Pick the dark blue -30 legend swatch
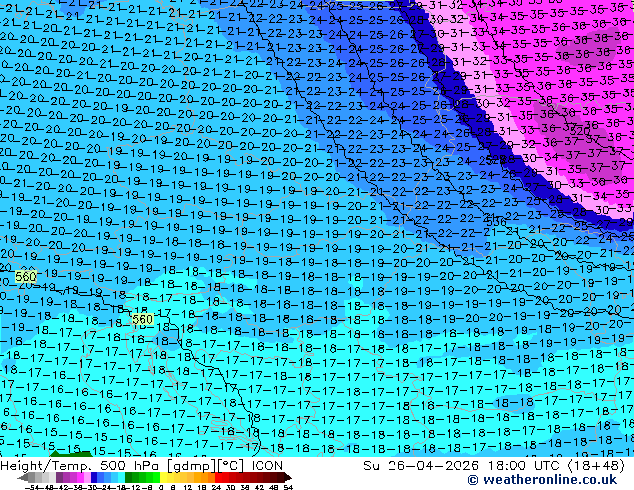The image size is (634, 490). tap(94, 478)
